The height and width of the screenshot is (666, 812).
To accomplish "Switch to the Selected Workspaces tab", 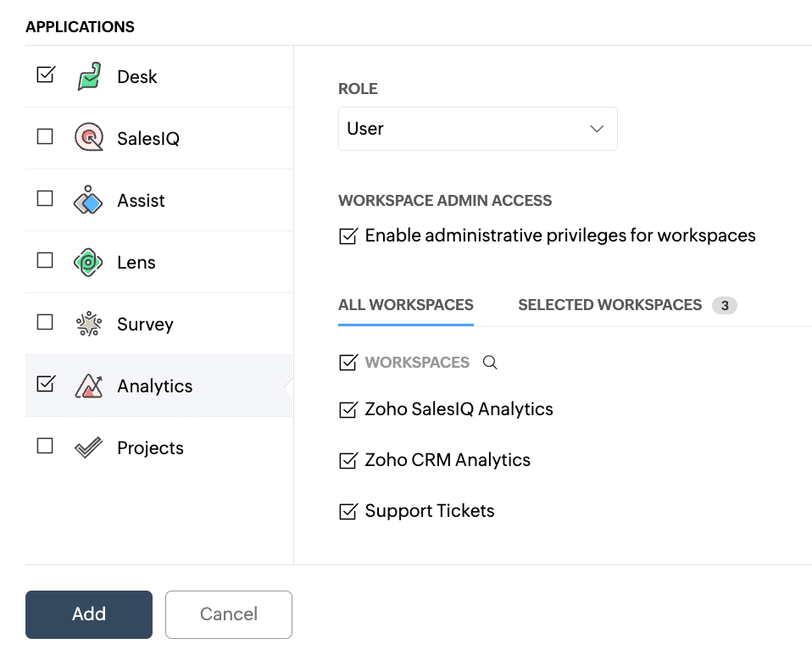I will [609, 305].
